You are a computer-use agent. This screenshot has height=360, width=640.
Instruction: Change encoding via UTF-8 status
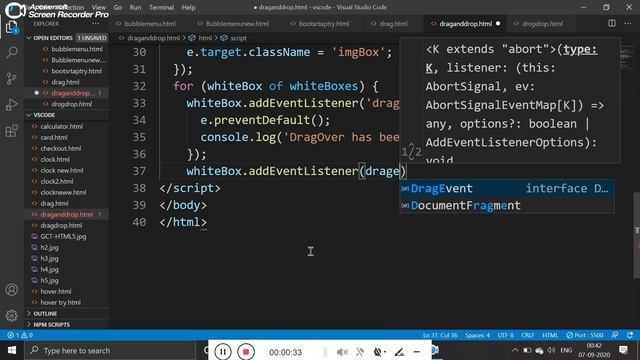tap(505, 335)
